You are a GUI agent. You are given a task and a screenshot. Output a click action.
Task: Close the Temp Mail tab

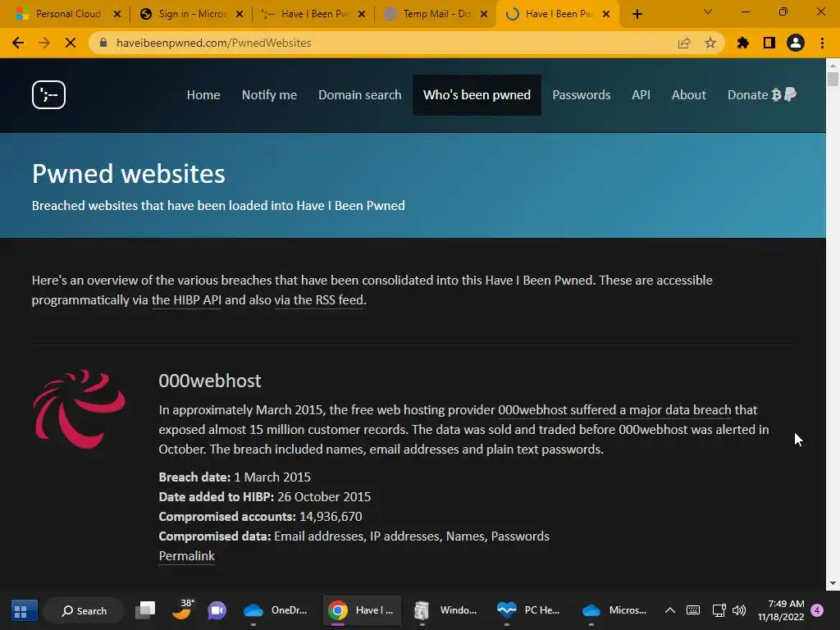(484, 14)
